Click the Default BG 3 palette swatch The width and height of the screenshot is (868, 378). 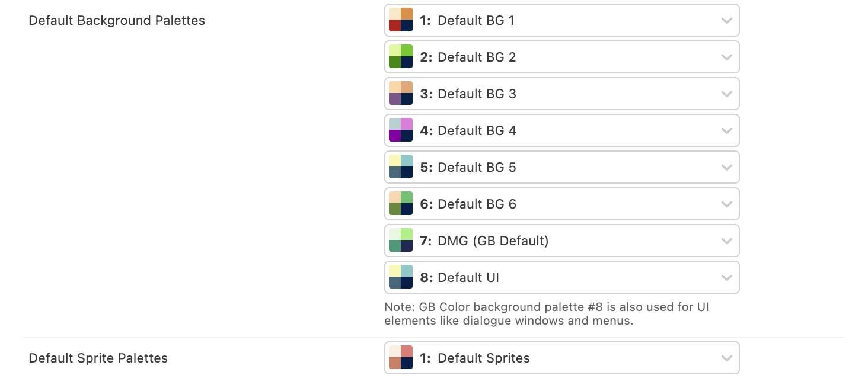(x=401, y=94)
